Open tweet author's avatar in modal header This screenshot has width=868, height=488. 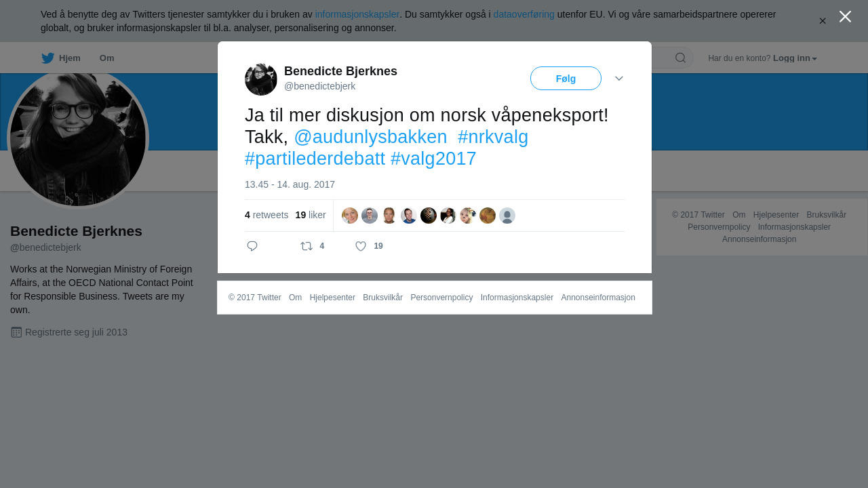[261, 79]
